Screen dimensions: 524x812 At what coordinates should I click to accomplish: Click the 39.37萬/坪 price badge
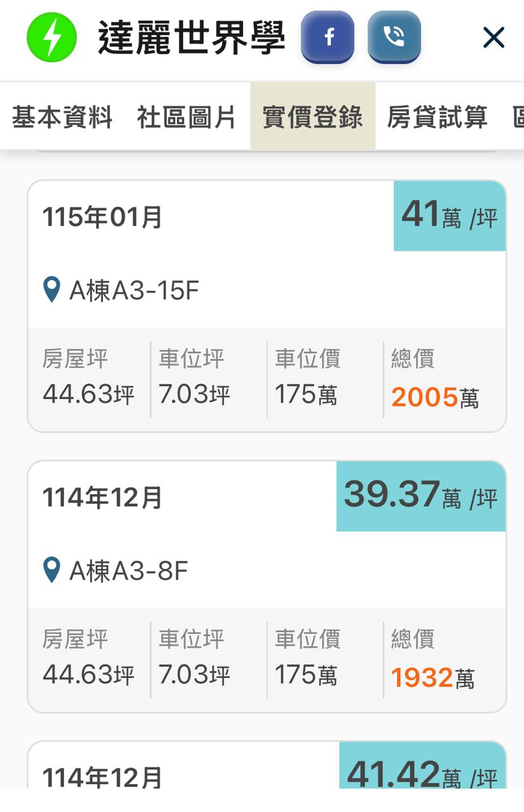[421, 496]
